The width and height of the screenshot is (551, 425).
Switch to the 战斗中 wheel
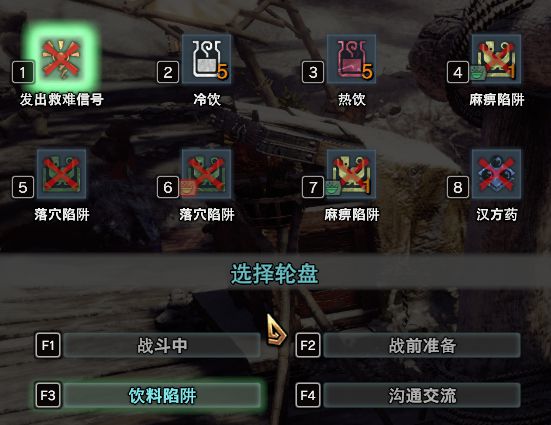pyautogui.click(x=162, y=345)
